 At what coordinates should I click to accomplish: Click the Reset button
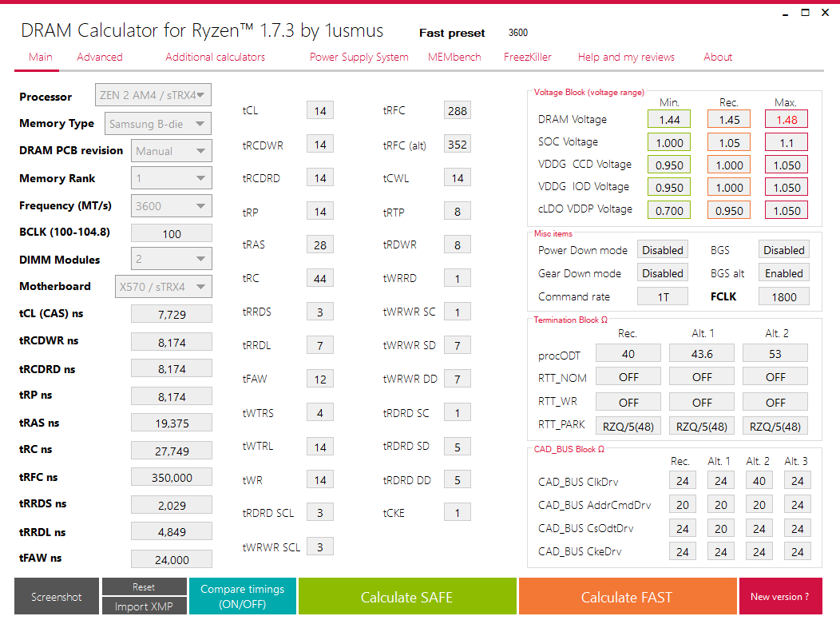point(144,586)
